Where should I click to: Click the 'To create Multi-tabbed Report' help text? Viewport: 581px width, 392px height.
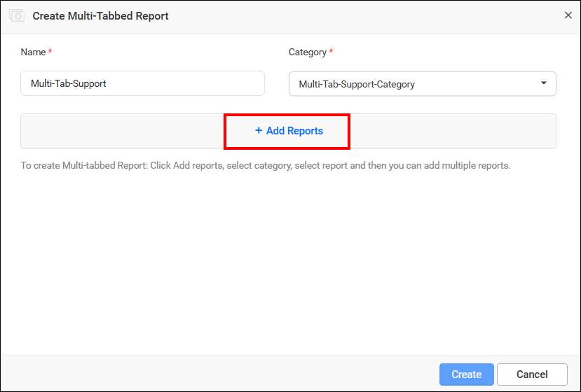pyautogui.click(x=266, y=165)
